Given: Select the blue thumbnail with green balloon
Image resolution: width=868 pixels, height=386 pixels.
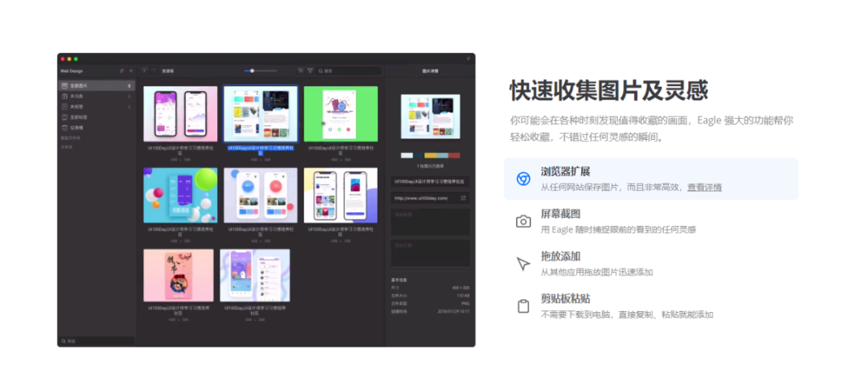Looking at the screenshot, I should point(181,195).
